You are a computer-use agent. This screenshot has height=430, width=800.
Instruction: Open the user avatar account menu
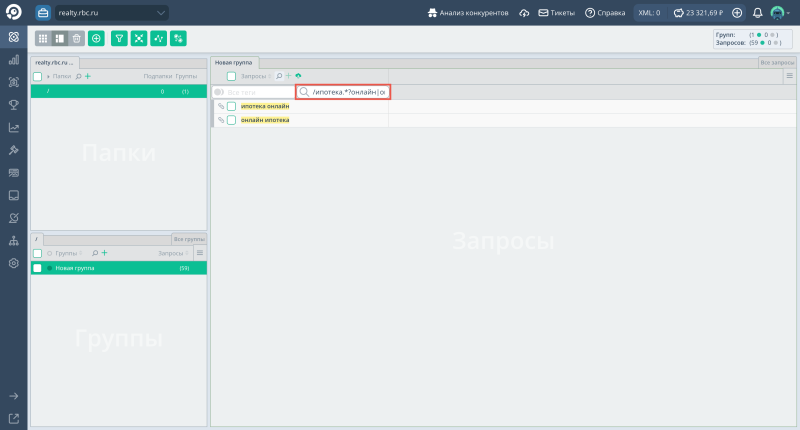779,13
